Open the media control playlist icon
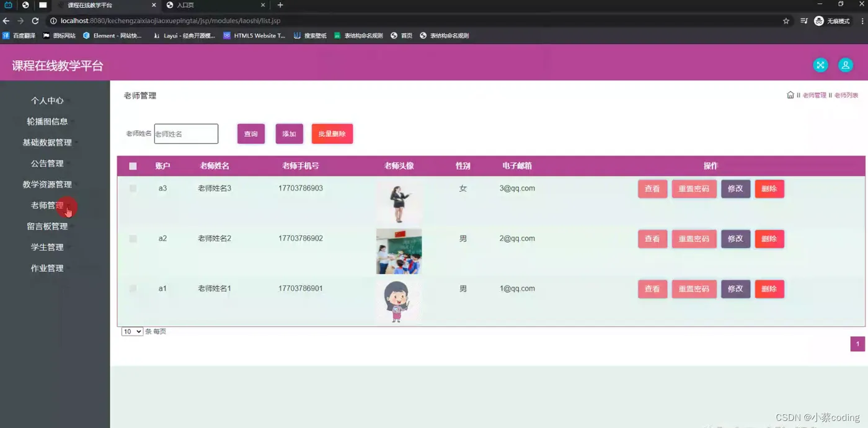The height and width of the screenshot is (428, 868). [804, 20]
